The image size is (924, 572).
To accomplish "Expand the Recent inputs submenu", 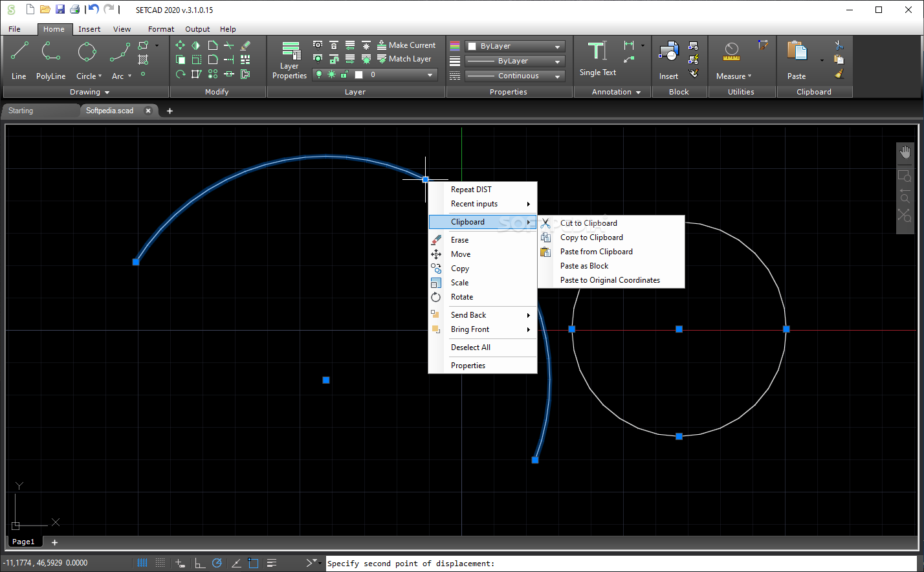I will [x=483, y=204].
